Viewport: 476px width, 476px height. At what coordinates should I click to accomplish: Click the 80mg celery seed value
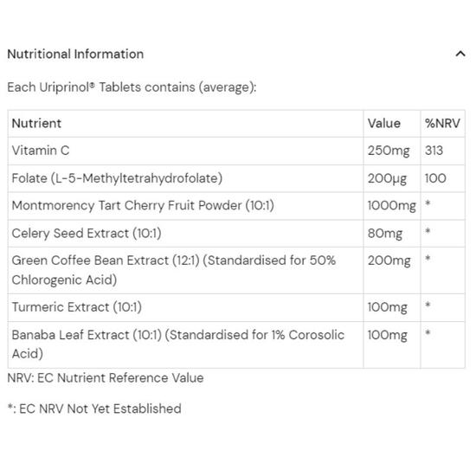pyautogui.click(x=385, y=234)
